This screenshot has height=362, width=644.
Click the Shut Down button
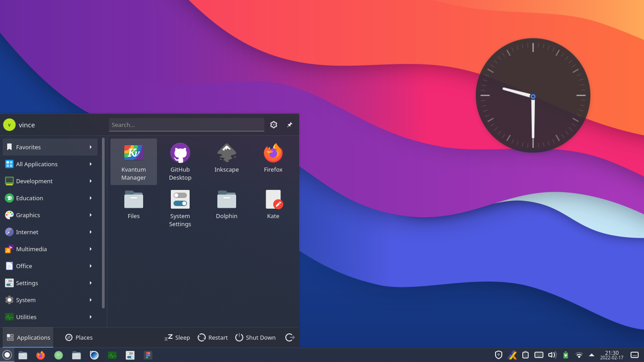coord(255,337)
